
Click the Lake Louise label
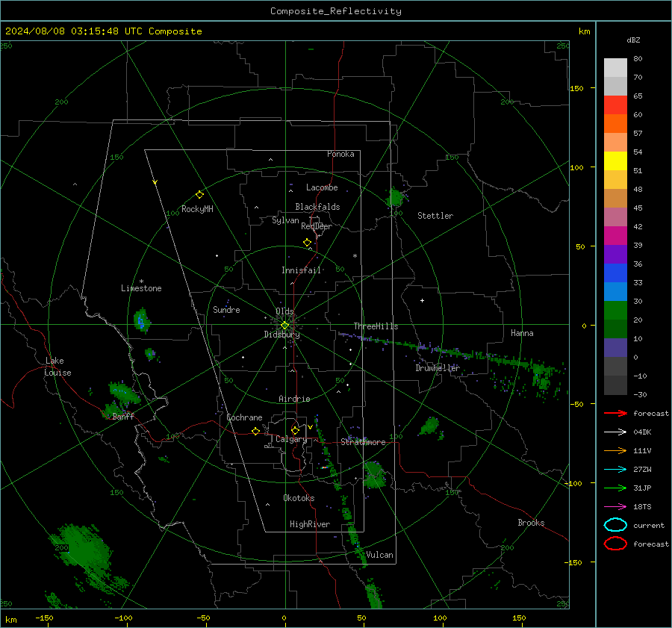[57, 367]
